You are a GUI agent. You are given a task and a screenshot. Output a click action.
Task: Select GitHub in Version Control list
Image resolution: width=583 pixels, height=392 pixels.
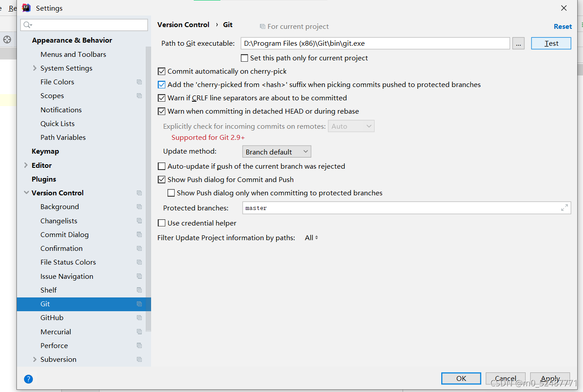click(x=52, y=317)
